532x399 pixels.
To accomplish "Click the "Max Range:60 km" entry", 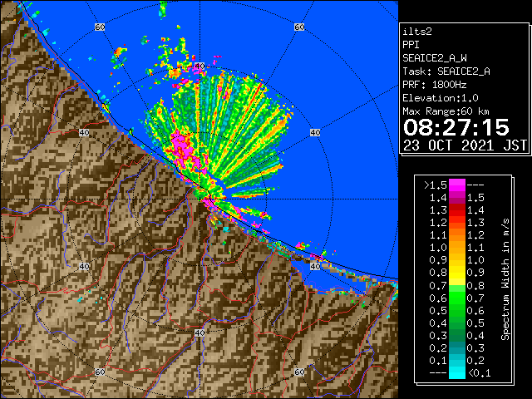I will [446, 111].
